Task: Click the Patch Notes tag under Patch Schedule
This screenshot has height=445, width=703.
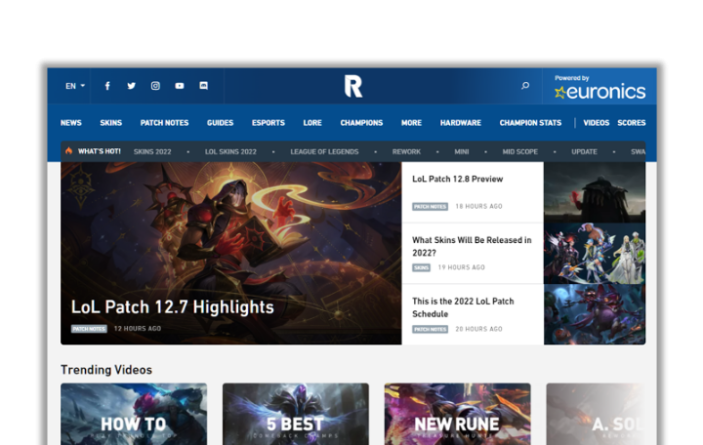Action: pyautogui.click(x=430, y=329)
